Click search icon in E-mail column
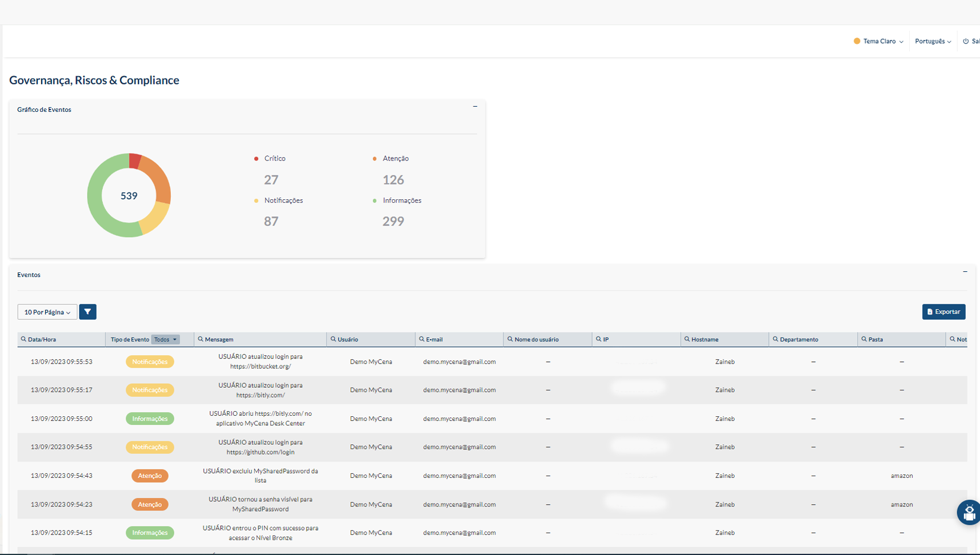This screenshot has height=555, width=980. pos(422,339)
